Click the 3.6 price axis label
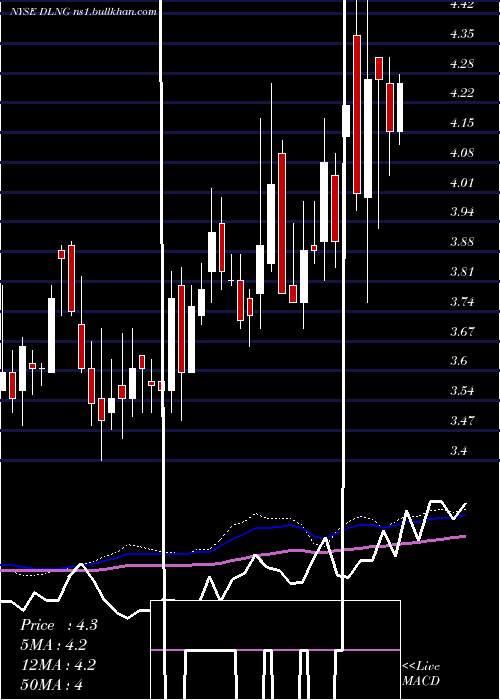The image size is (500, 700). pyautogui.click(x=459, y=361)
